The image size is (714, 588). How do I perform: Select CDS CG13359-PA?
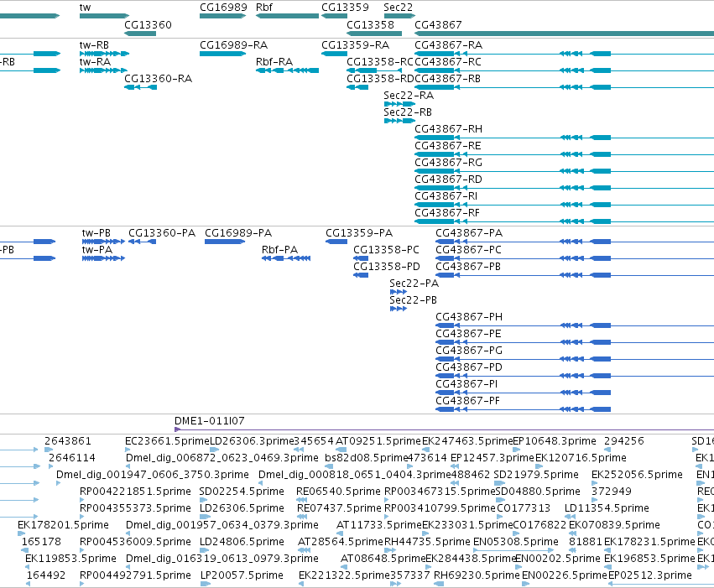coord(359,233)
